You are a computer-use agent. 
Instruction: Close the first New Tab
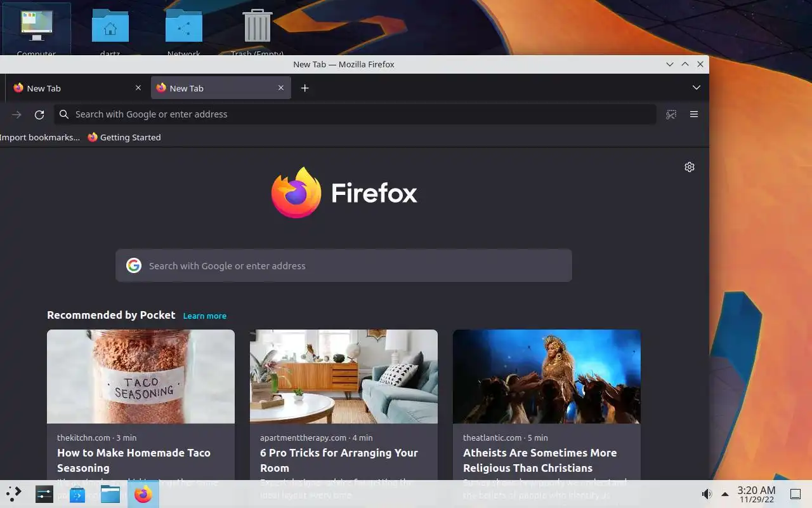(x=138, y=88)
